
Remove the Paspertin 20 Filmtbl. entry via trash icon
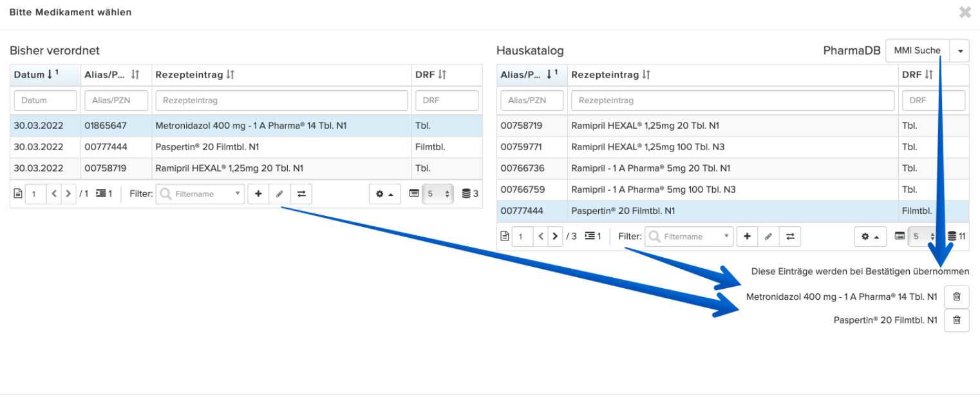[x=956, y=320]
